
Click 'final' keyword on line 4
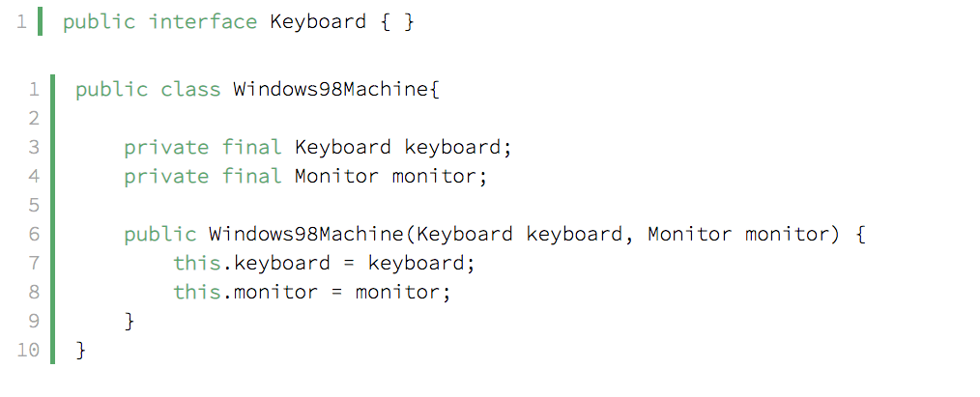[251, 176]
